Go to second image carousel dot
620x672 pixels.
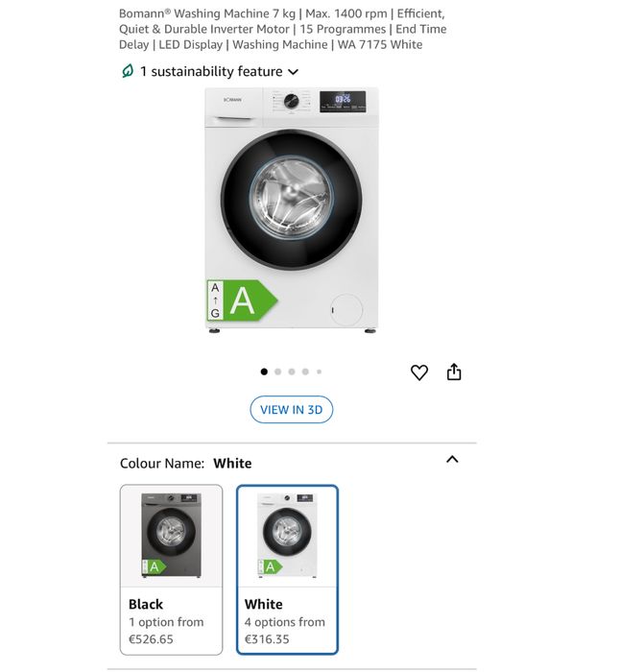(x=278, y=372)
